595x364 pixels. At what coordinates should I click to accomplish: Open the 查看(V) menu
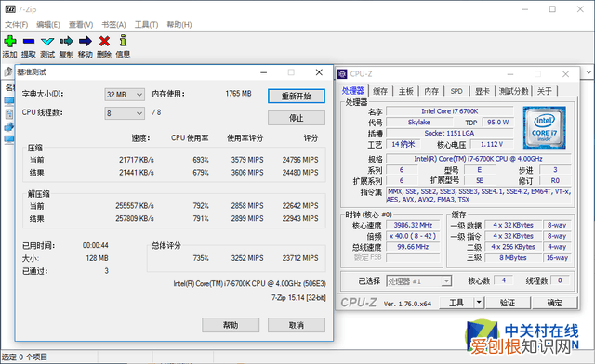[x=81, y=25]
